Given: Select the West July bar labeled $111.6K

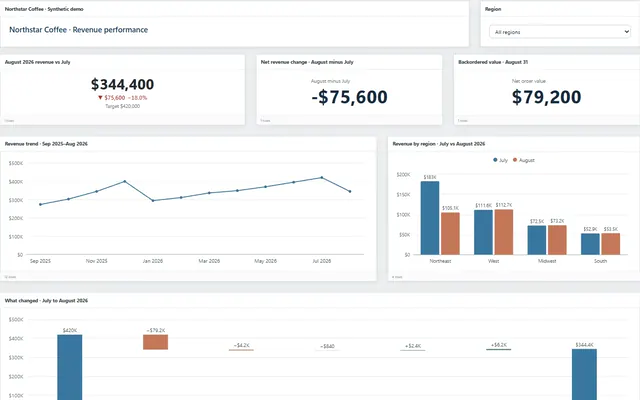Looking at the screenshot, I should coord(483,232).
